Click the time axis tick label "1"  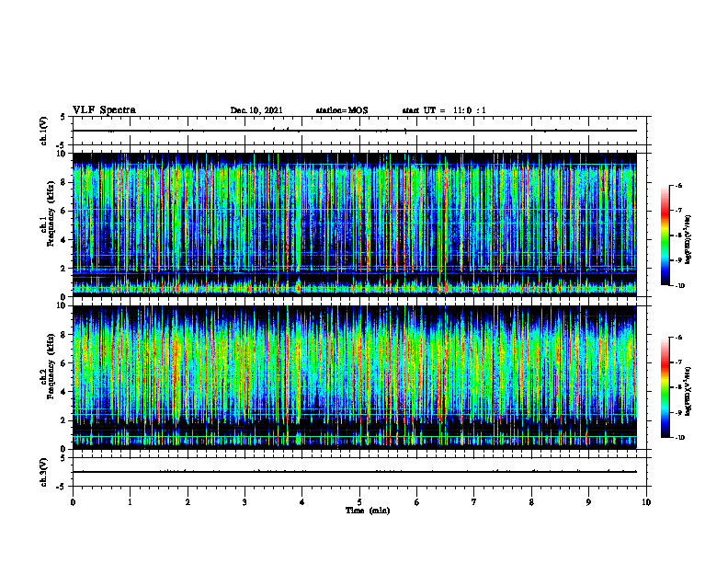[x=130, y=502]
